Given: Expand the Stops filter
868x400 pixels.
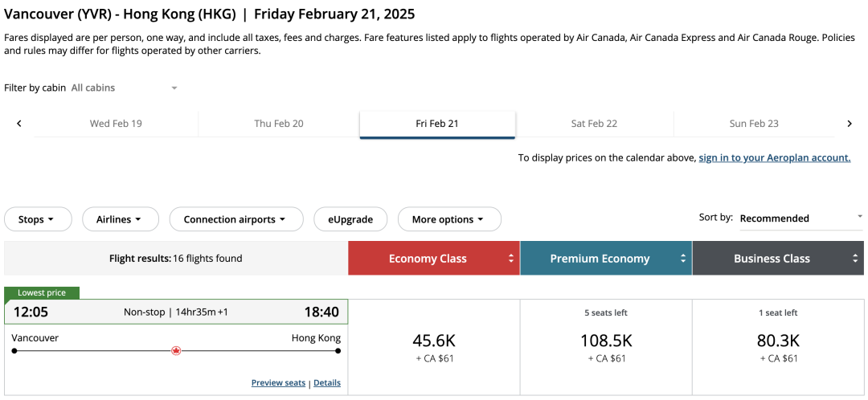Looking at the screenshot, I should tap(38, 219).
